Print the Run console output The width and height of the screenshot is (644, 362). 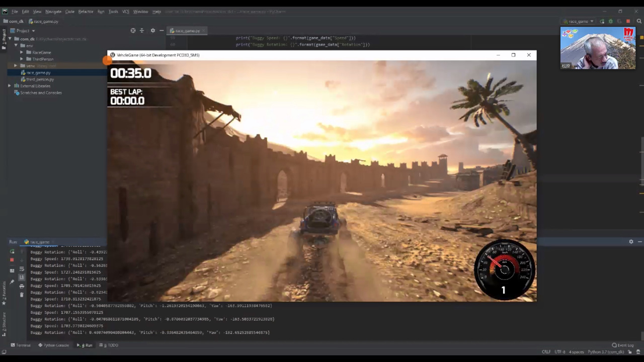click(x=22, y=286)
